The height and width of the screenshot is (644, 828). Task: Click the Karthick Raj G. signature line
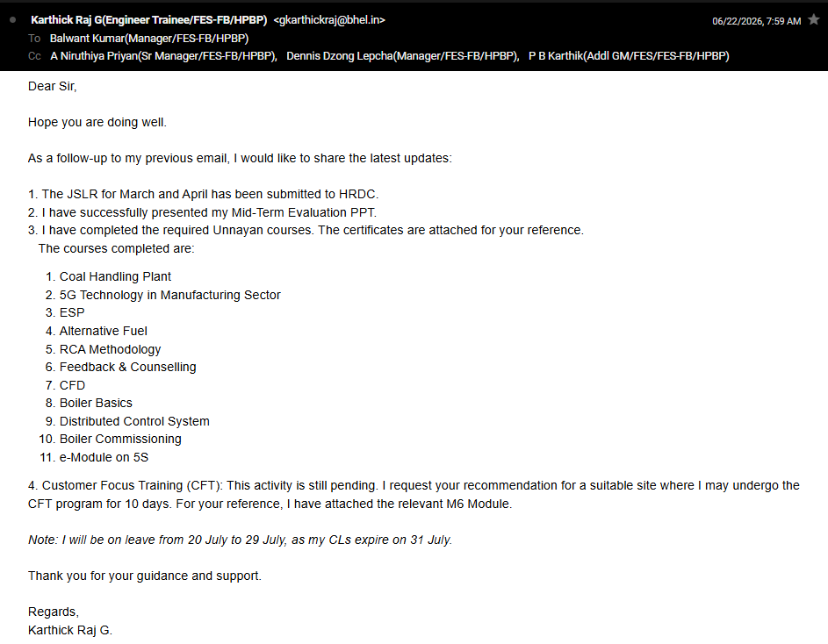click(70, 630)
